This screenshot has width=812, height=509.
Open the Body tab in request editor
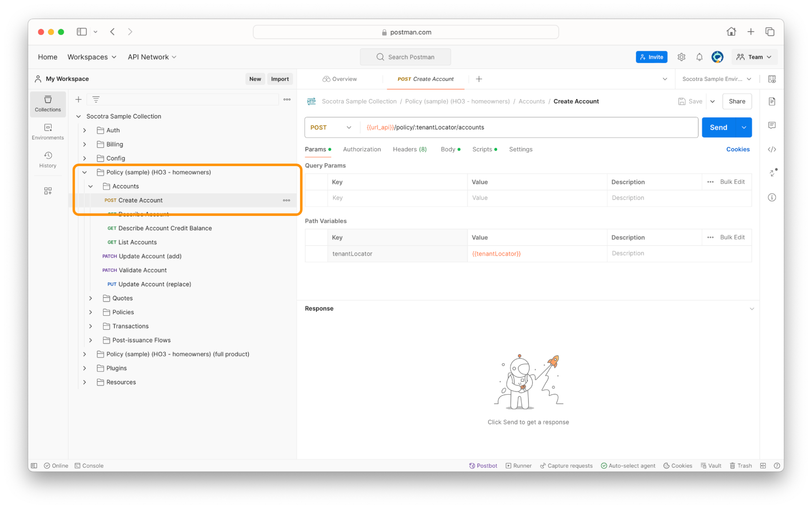(448, 149)
